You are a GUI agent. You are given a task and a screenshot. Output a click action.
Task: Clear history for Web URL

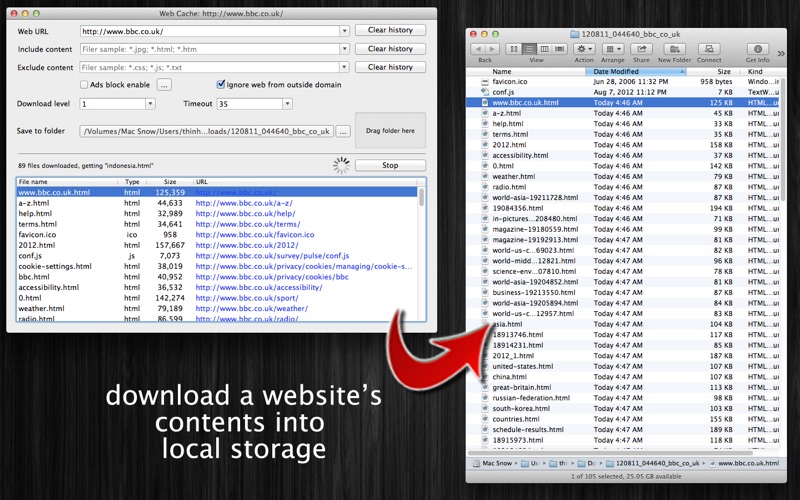[390, 30]
